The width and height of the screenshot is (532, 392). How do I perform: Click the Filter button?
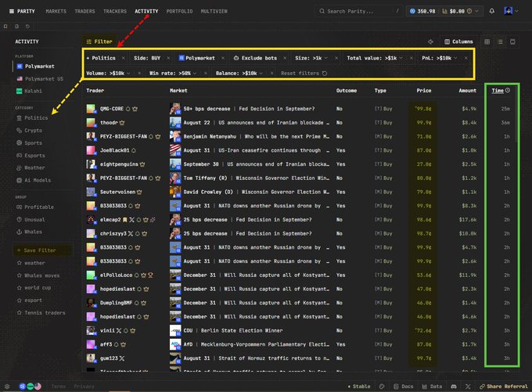[99, 41]
